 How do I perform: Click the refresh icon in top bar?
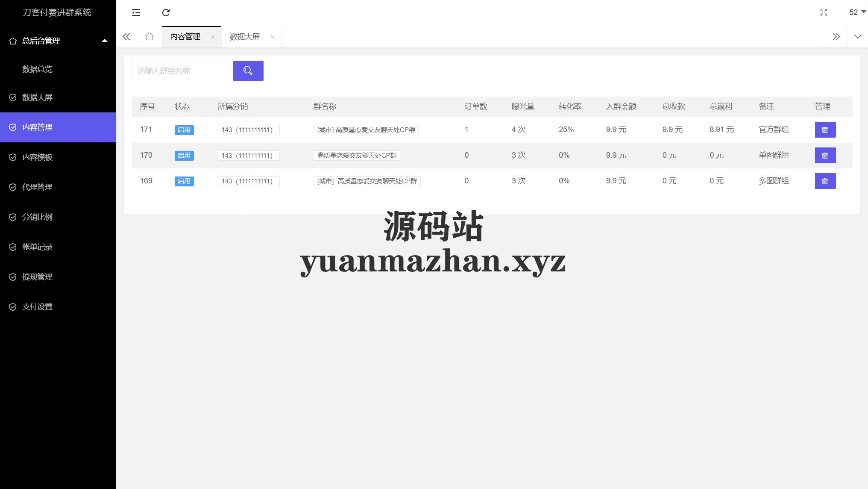[166, 13]
